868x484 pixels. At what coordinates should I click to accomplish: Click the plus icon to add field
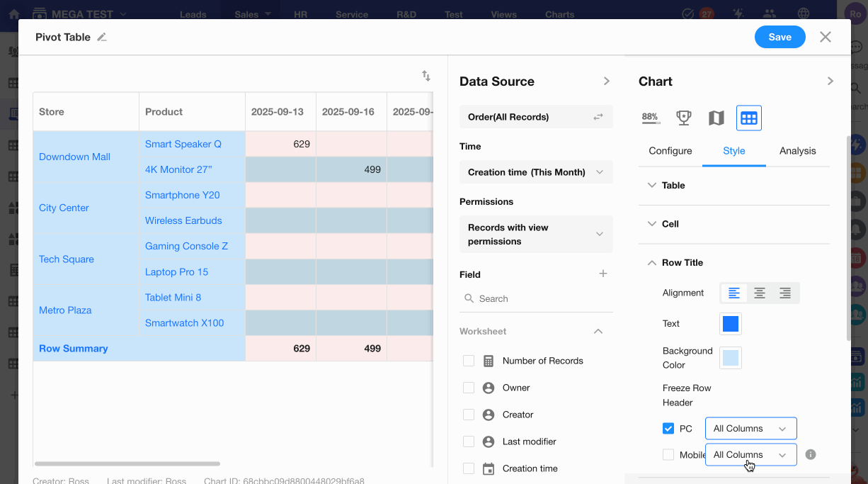pos(603,274)
